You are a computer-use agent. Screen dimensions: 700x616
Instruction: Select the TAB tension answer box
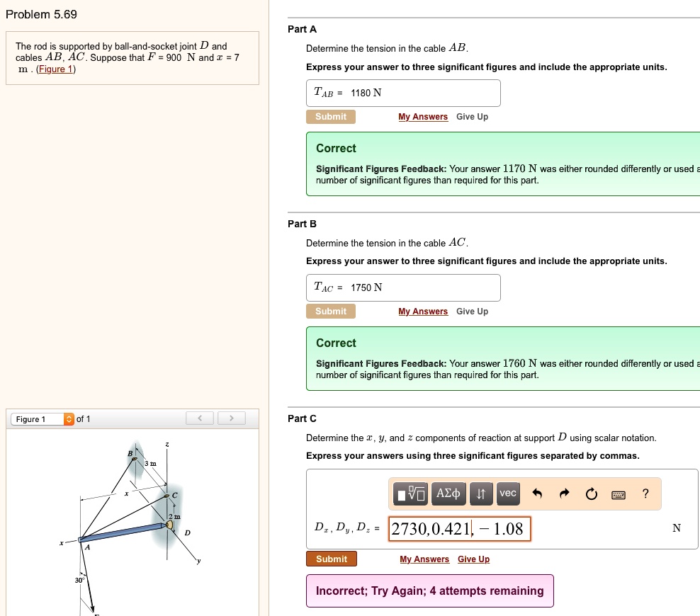[403, 93]
